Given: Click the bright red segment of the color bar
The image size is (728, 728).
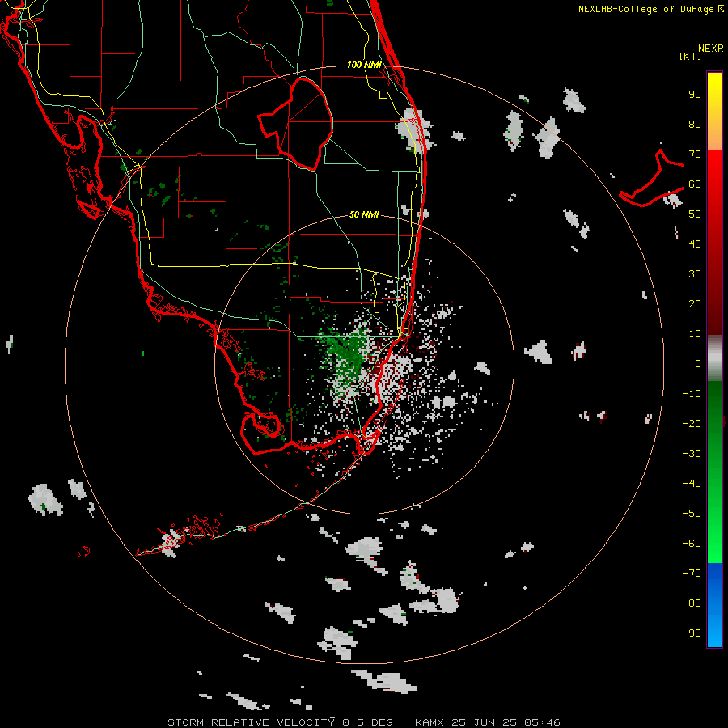Looking at the screenshot, I should (x=714, y=171).
